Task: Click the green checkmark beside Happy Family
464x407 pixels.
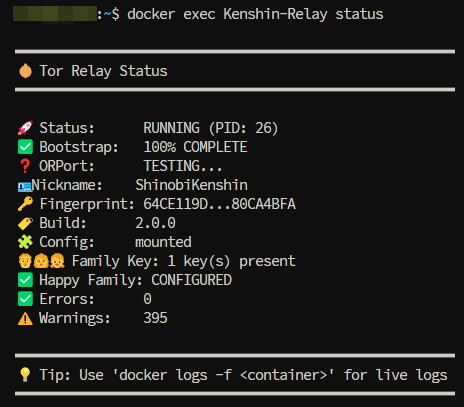Action: [25, 280]
